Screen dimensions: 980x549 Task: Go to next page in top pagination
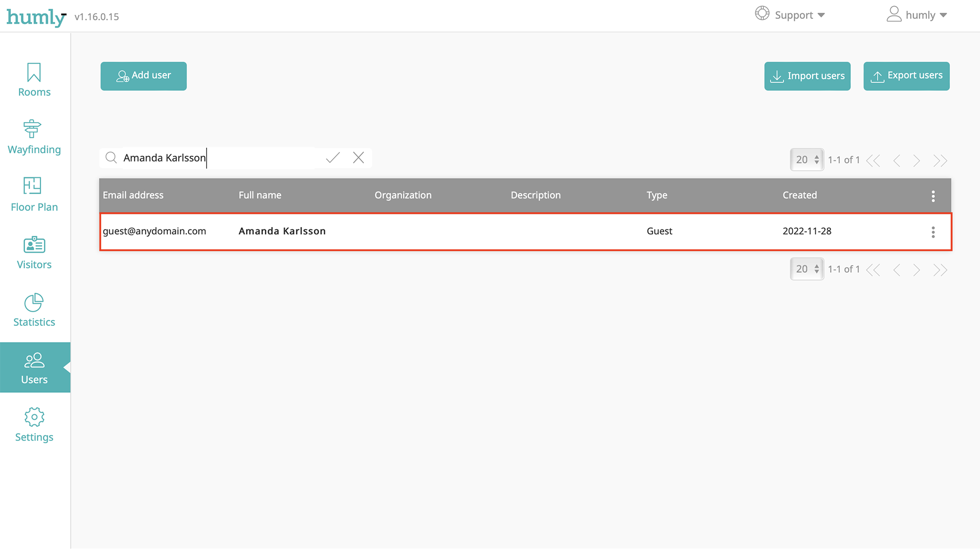(917, 160)
